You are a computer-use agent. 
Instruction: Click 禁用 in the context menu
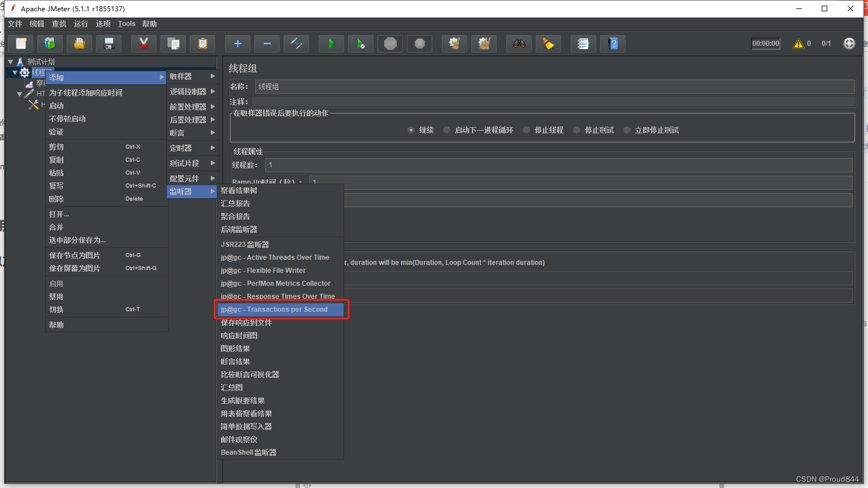[x=107, y=297]
